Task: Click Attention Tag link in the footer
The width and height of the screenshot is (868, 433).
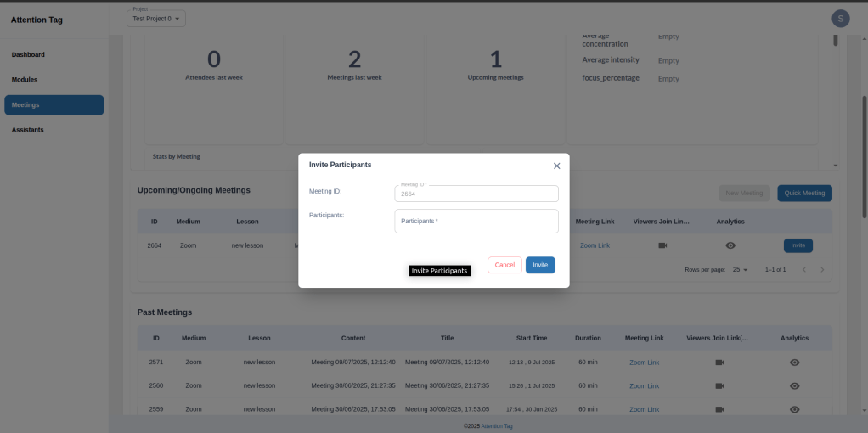Action: click(497, 426)
